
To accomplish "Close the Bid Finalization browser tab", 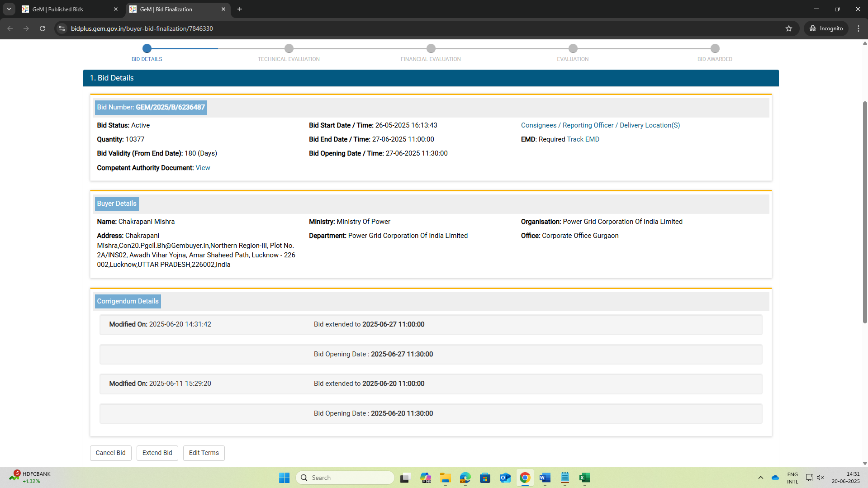I will click(223, 9).
